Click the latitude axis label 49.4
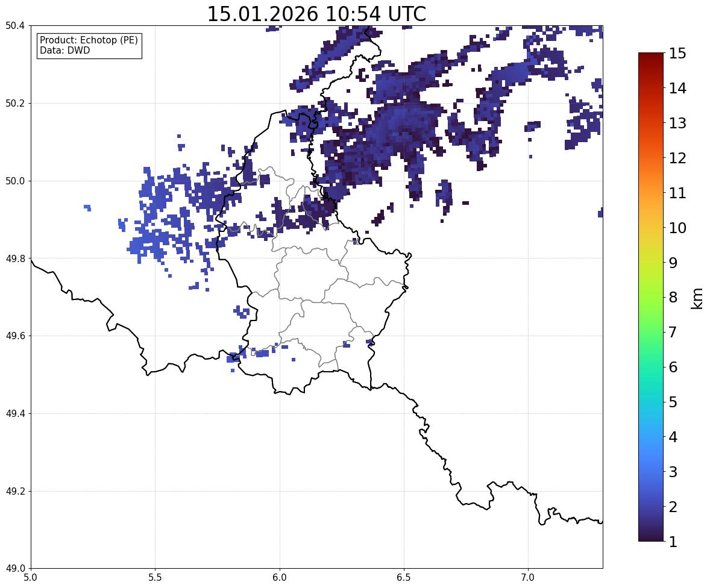Screen dimensions: 710x588 14,414
